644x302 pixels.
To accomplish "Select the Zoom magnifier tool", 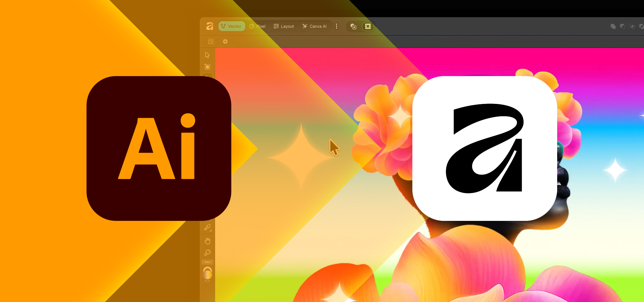I will click(208, 253).
